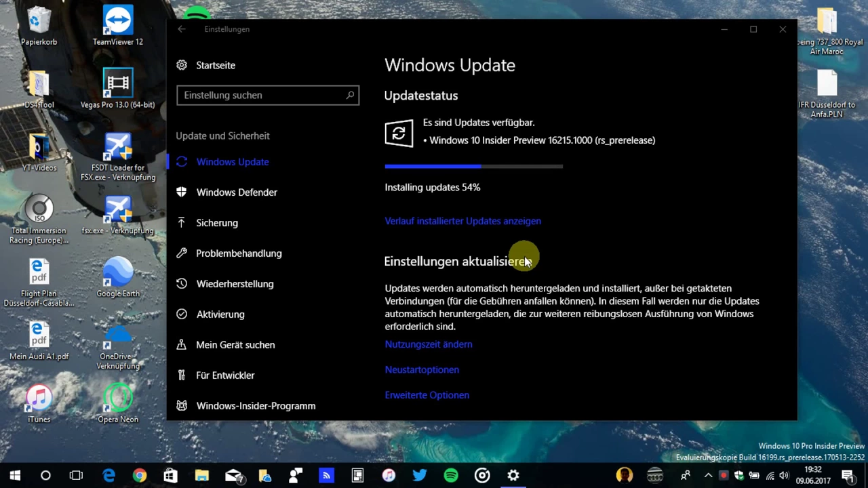Open the volume speaker tray icon

click(784, 475)
